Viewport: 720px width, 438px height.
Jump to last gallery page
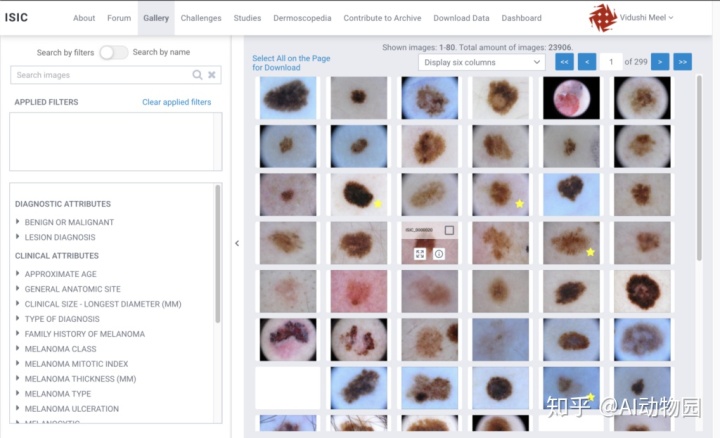click(683, 62)
